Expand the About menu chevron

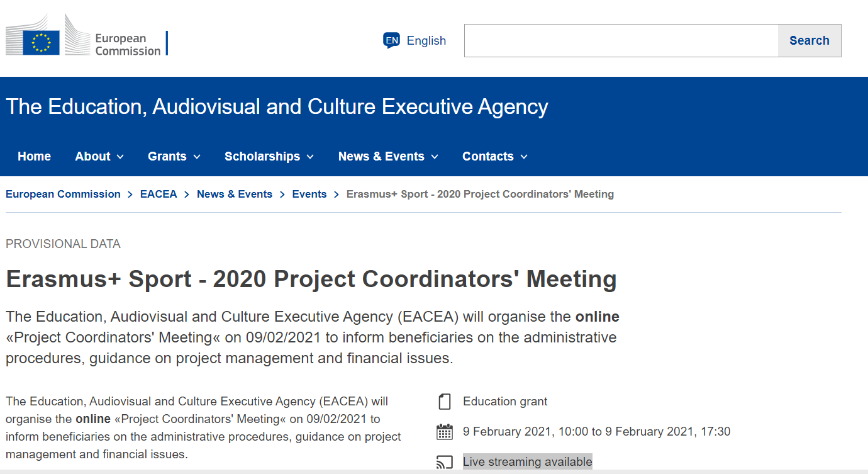[120, 157]
